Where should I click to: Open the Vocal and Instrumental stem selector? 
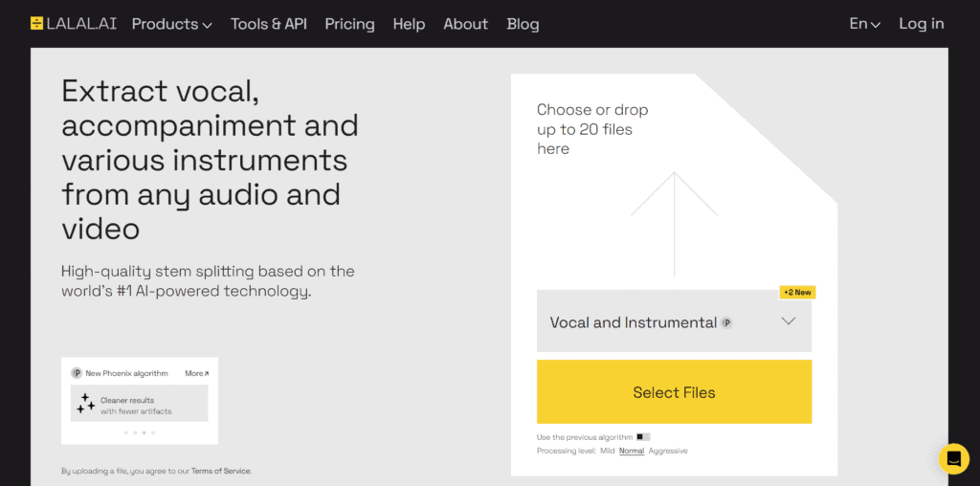click(x=675, y=321)
